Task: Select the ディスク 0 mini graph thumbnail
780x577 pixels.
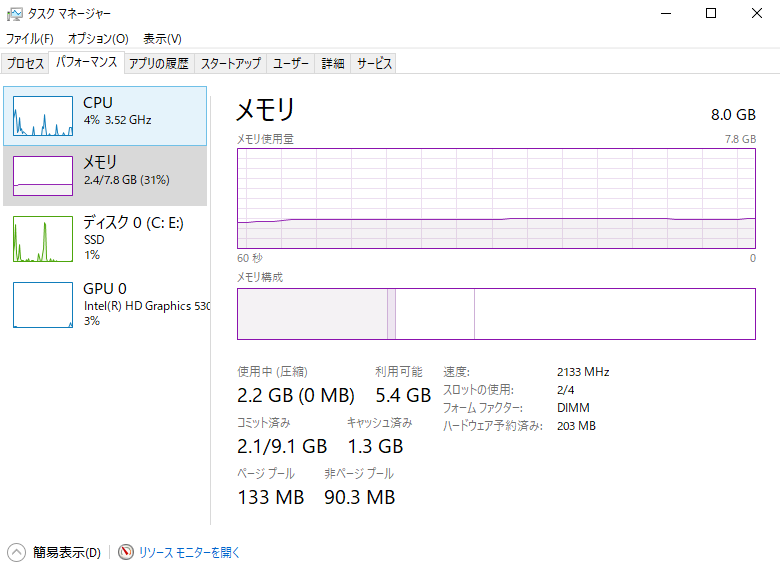Action: click(x=43, y=239)
